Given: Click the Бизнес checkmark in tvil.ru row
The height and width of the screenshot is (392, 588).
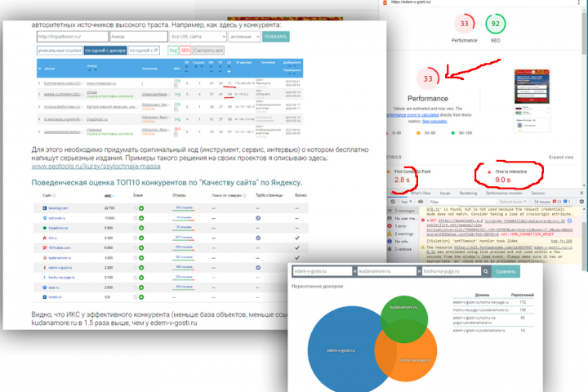Looking at the screenshot, I should 297,238.
